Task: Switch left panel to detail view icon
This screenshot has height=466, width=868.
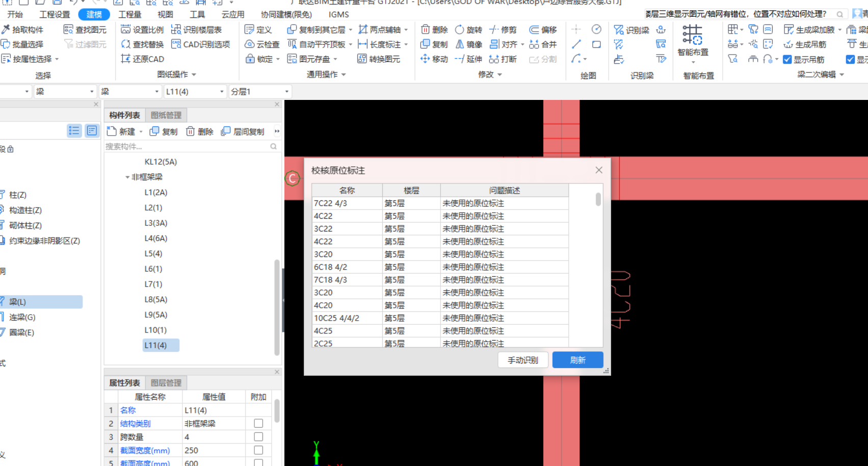Action: point(92,131)
